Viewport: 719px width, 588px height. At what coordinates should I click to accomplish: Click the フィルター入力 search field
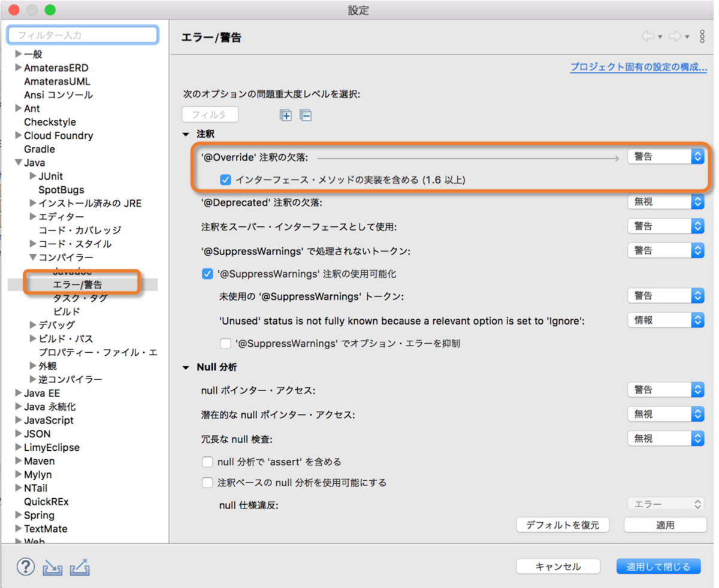82,34
